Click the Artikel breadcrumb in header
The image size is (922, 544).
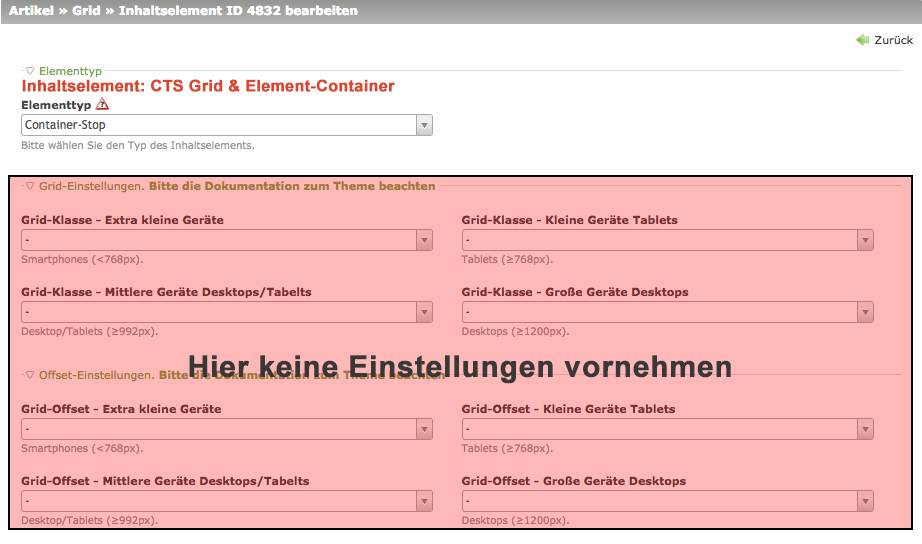click(x=33, y=11)
